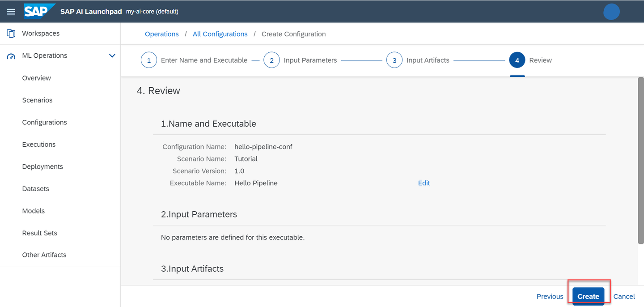Open Other Artifacts

coord(44,255)
